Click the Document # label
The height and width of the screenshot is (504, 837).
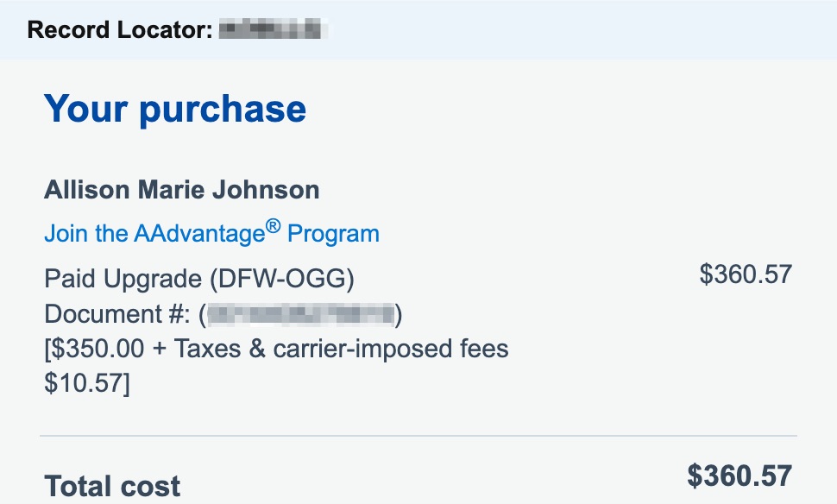point(117,314)
